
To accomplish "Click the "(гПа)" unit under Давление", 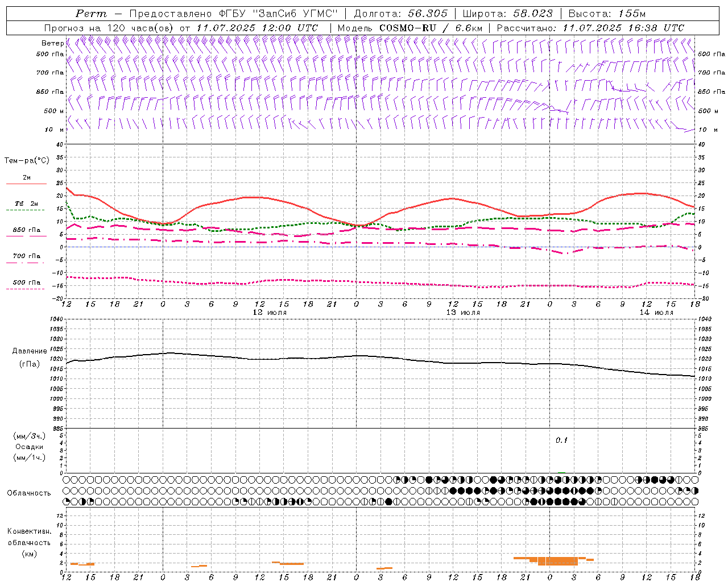I will [x=28, y=364].
